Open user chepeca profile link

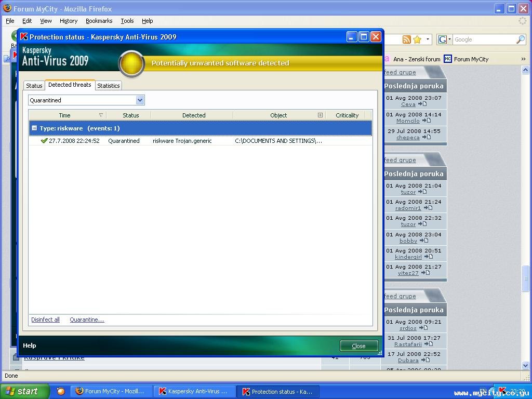[x=408, y=137]
